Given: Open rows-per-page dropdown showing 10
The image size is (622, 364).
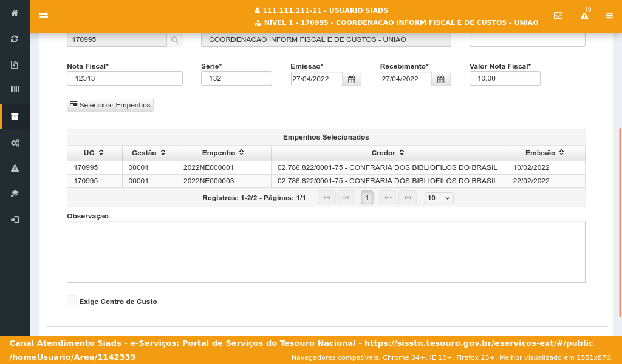Looking at the screenshot, I should pyautogui.click(x=439, y=198).
